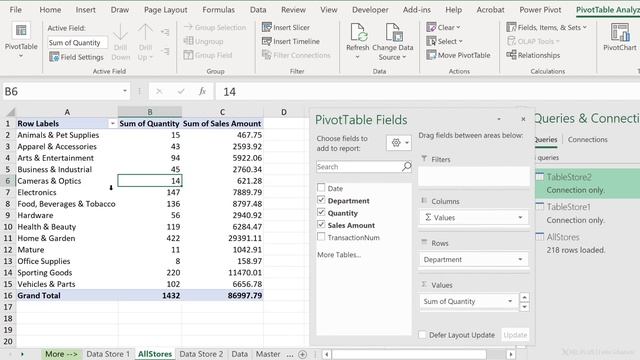
Task: Open the Formulas ribbon tab
Action: [218, 10]
